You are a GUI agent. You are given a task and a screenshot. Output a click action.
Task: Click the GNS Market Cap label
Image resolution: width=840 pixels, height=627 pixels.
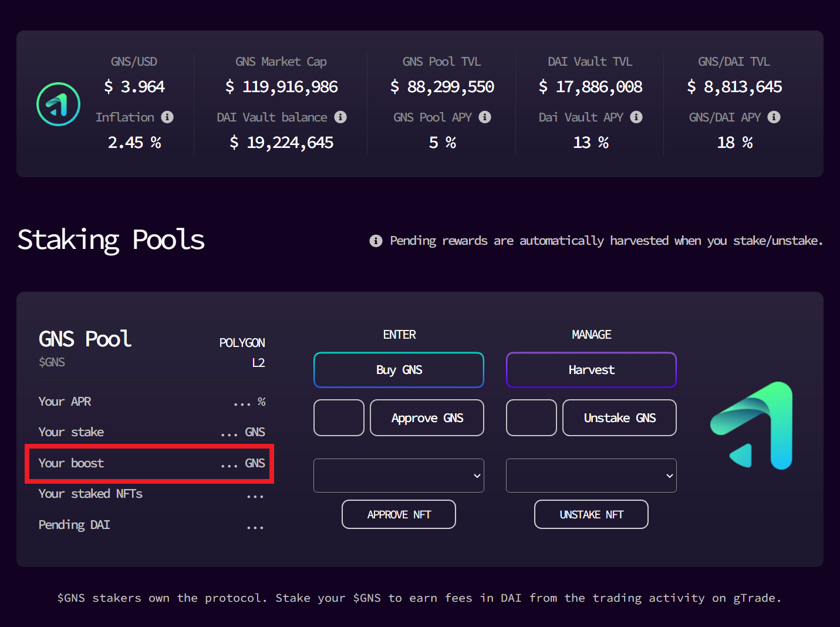click(281, 62)
